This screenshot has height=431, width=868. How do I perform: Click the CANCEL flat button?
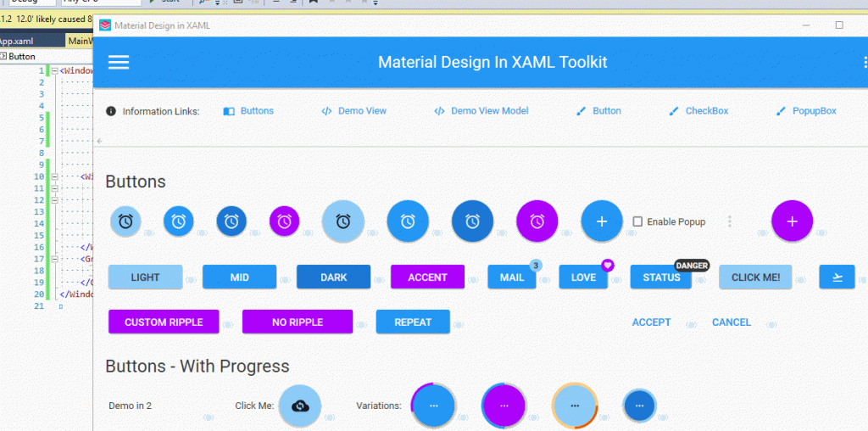(x=732, y=322)
